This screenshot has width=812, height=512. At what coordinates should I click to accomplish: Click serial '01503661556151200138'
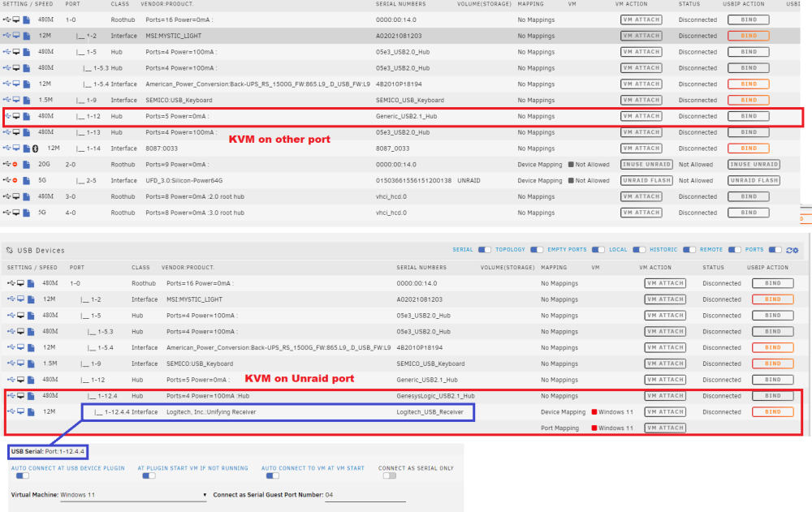click(414, 181)
